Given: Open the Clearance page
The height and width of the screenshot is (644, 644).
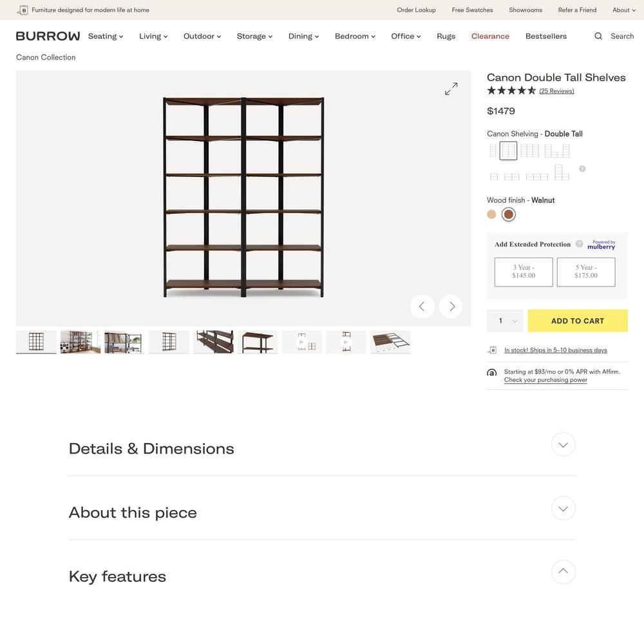Looking at the screenshot, I should pyautogui.click(x=490, y=36).
